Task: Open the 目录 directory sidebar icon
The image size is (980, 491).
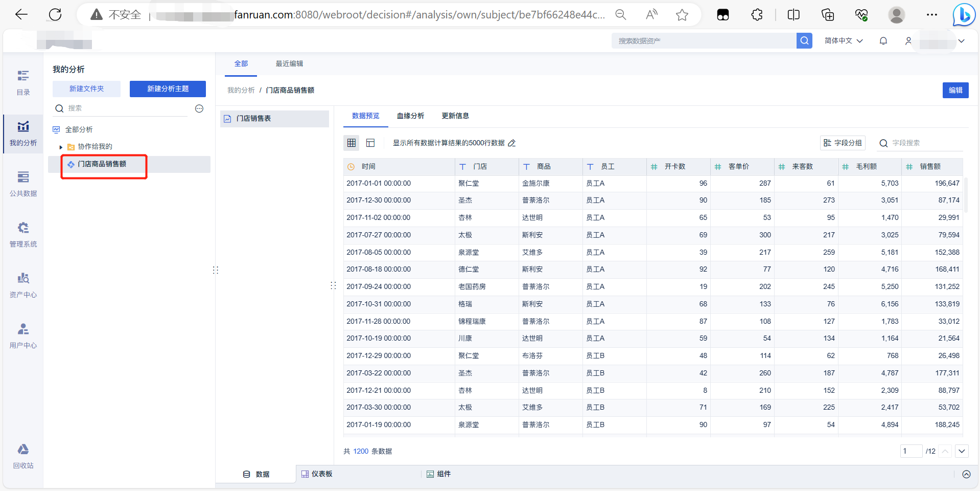Action: pyautogui.click(x=23, y=82)
